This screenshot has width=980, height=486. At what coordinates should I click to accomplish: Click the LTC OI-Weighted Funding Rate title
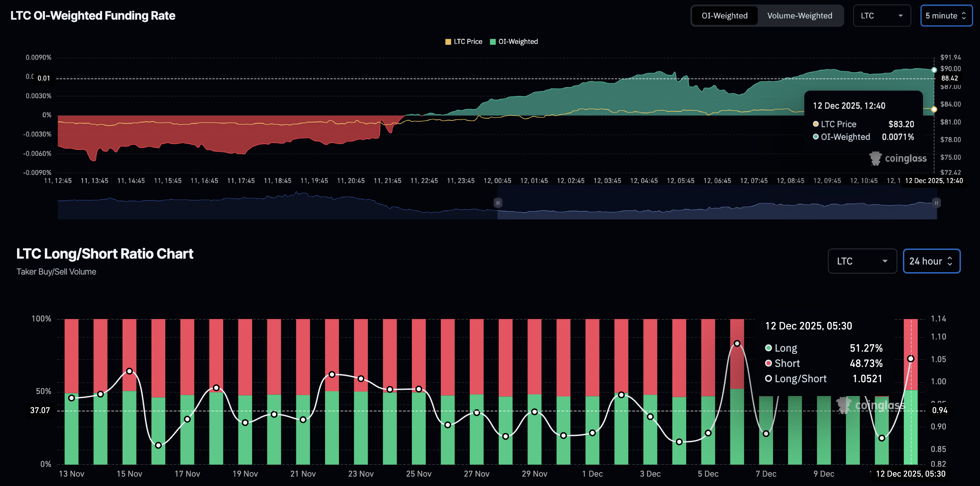[92, 16]
